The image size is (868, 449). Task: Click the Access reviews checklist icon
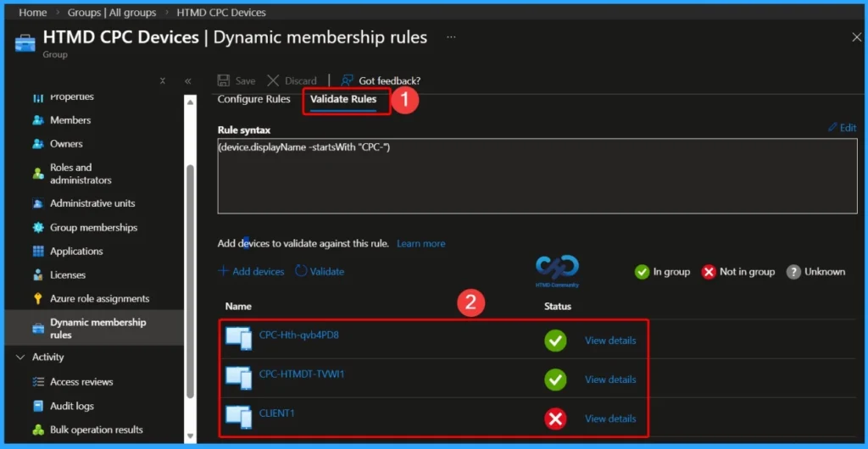(38, 381)
